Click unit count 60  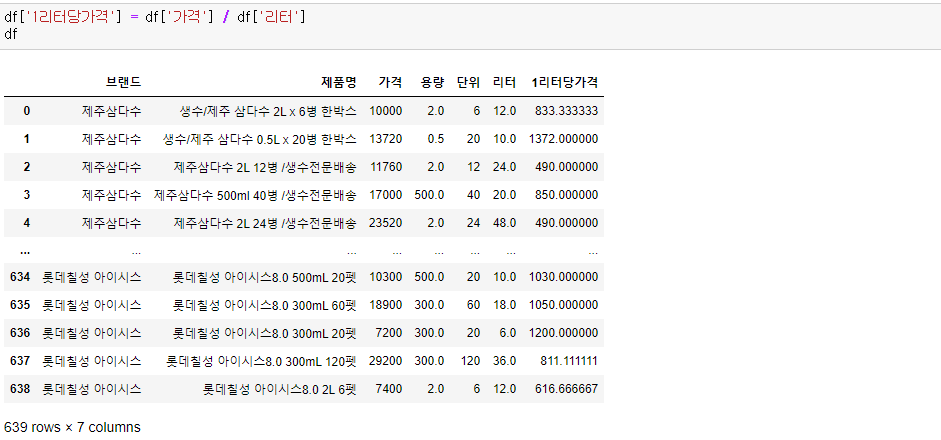tap(474, 305)
